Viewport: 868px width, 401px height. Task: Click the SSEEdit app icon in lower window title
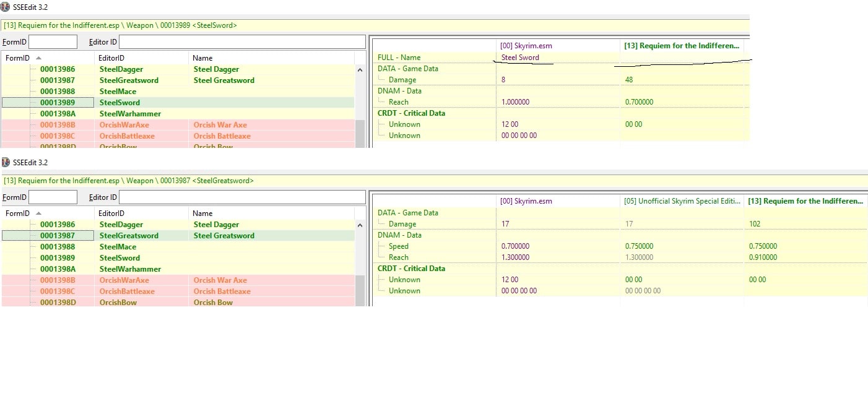(x=6, y=162)
